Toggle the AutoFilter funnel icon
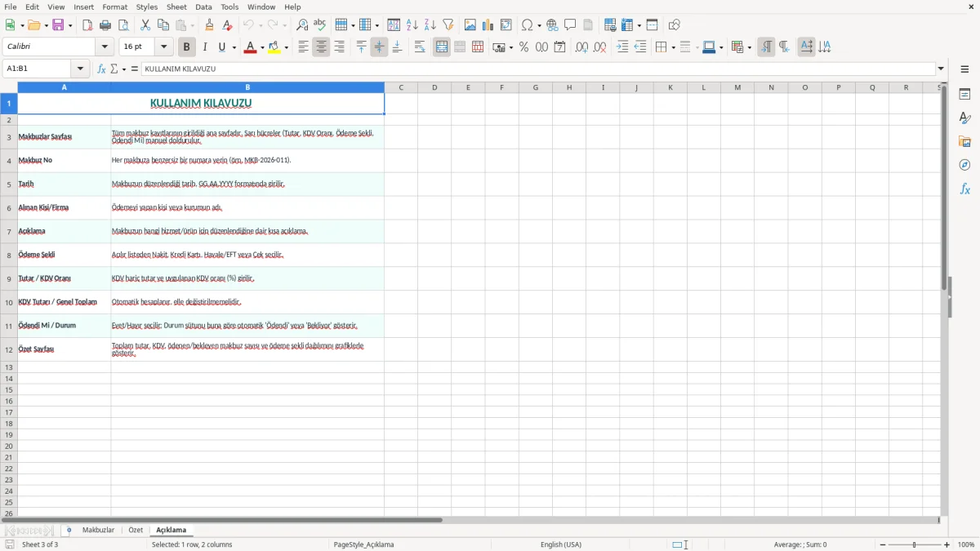 (x=448, y=25)
